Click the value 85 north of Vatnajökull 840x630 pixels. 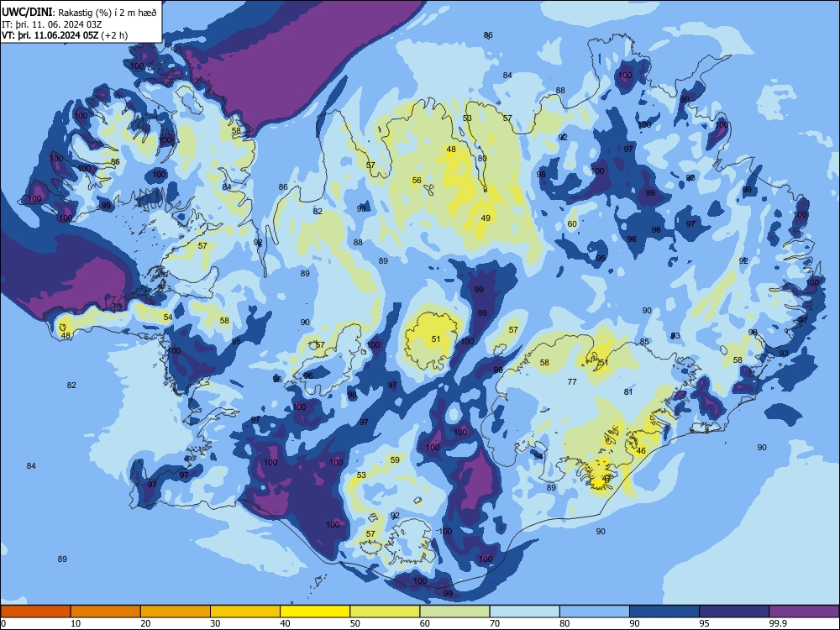(x=644, y=342)
